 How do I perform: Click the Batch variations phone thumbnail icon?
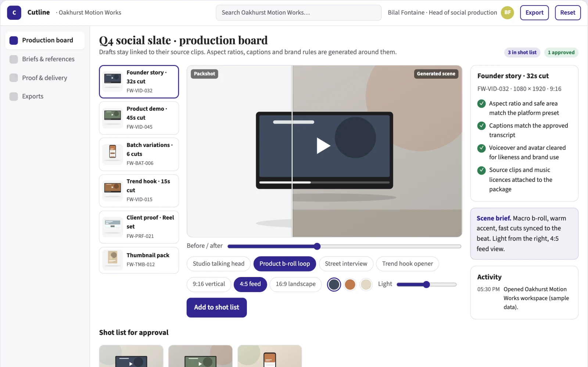tap(113, 154)
